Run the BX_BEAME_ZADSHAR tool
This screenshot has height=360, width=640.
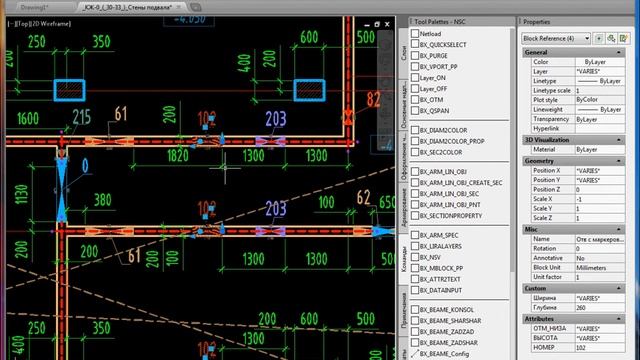[444, 343]
